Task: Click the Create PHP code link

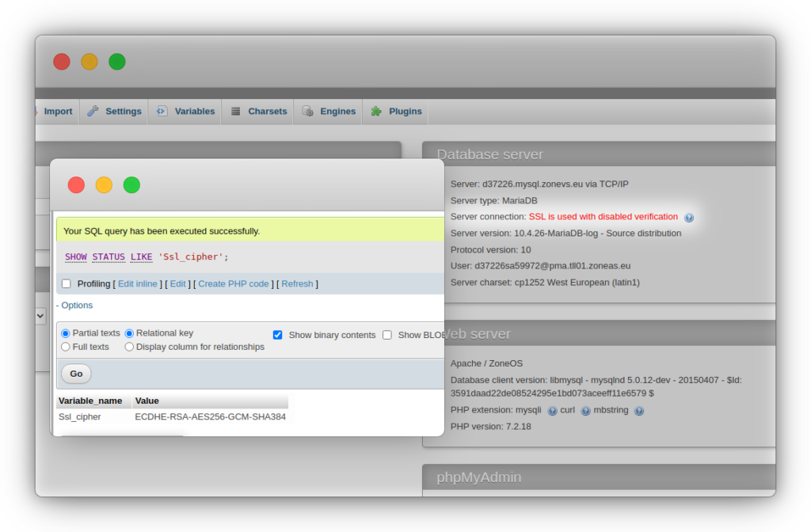Action: coord(233,284)
